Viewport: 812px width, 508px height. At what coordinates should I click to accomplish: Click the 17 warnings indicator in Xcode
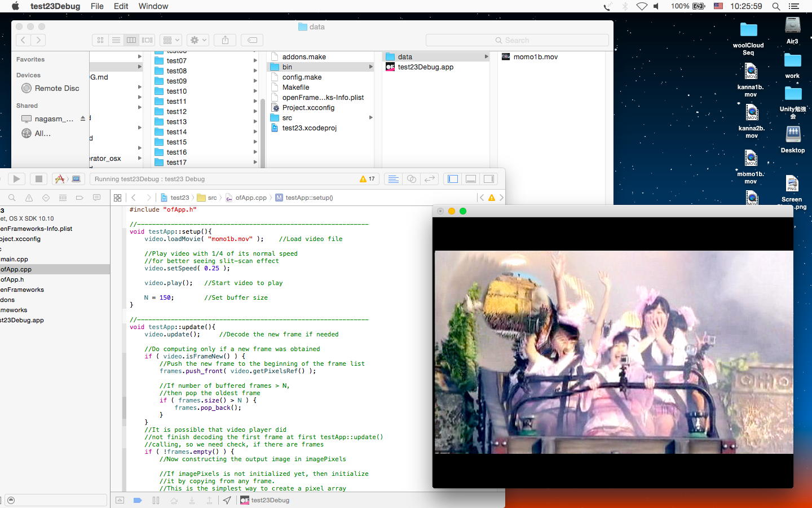[367, 179]
